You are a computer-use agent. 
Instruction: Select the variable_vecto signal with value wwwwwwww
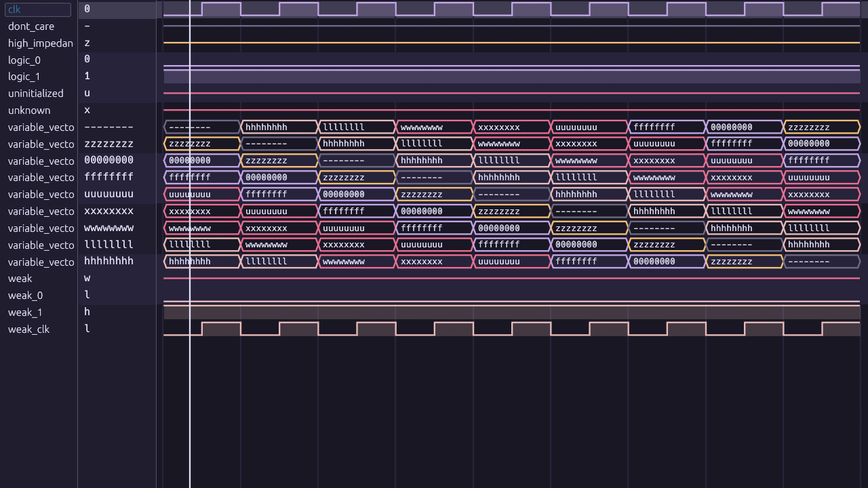point(41,228)
